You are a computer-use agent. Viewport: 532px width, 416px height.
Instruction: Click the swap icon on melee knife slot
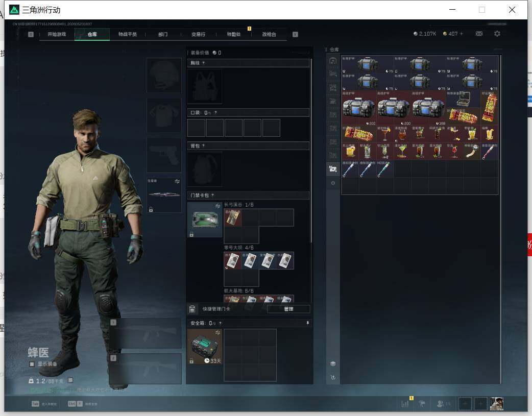click(177, 181)
